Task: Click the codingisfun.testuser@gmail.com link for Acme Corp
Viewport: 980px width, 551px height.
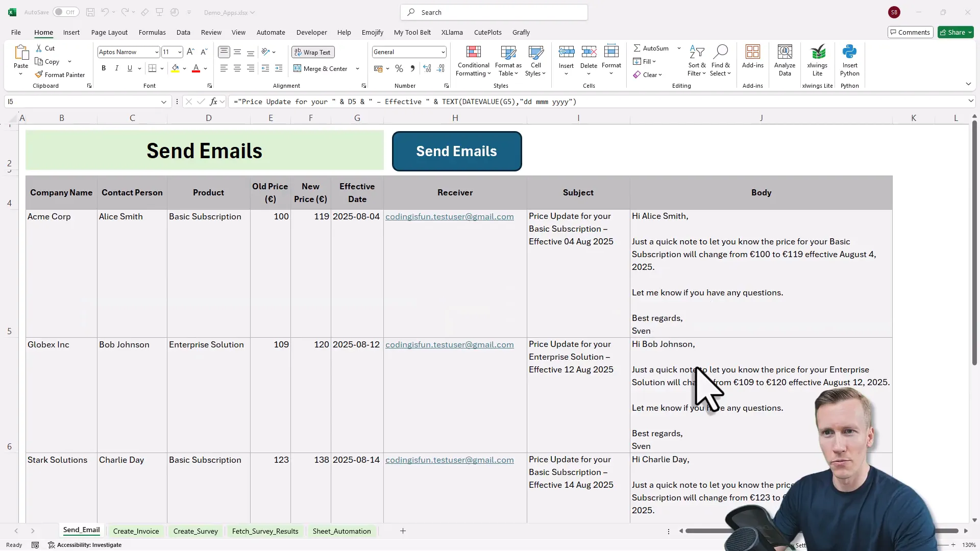Action: coord(450,216)
